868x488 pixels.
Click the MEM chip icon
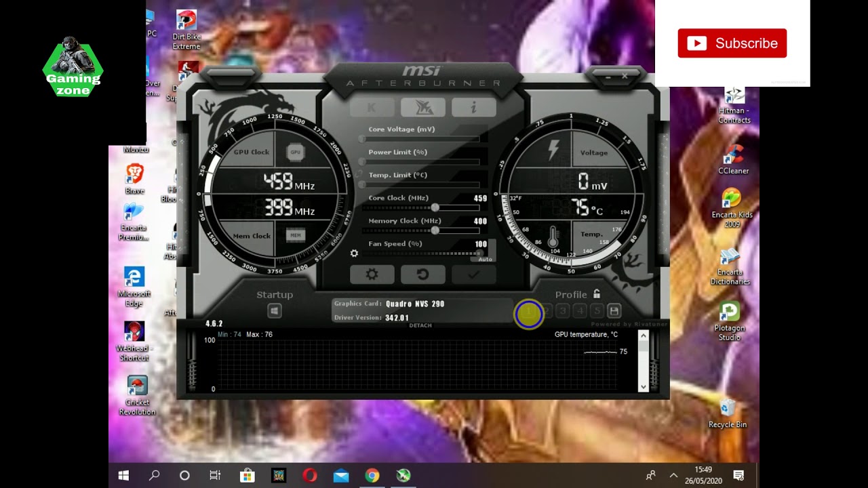(295, 235)
